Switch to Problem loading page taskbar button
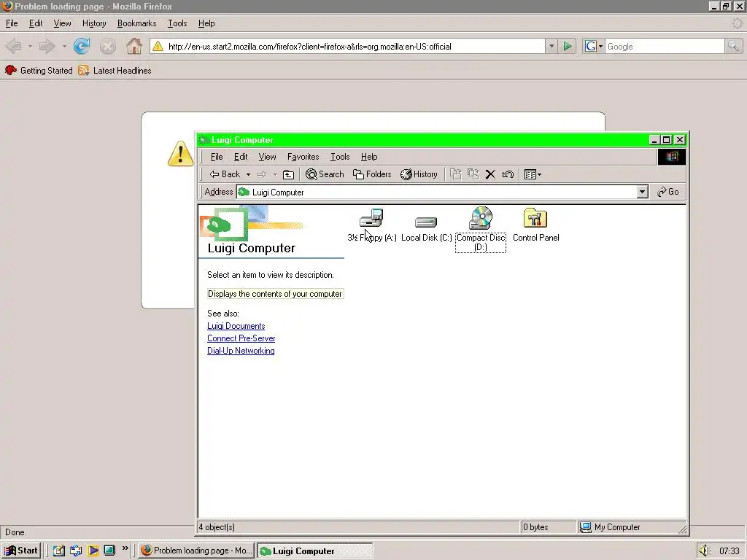This screenshot has height=560, width=747. (x=196, y=551)
